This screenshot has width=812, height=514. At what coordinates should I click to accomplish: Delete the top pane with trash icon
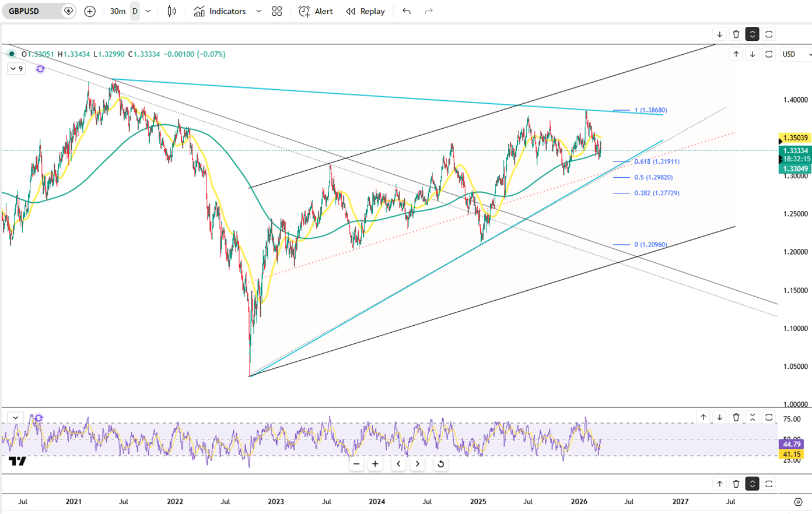coord(736,34)
